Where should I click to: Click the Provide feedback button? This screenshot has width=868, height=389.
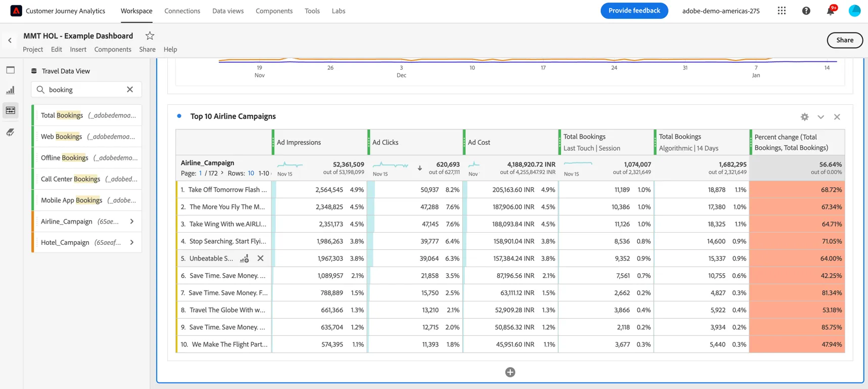pyautogui.click(x=634, y=11)
